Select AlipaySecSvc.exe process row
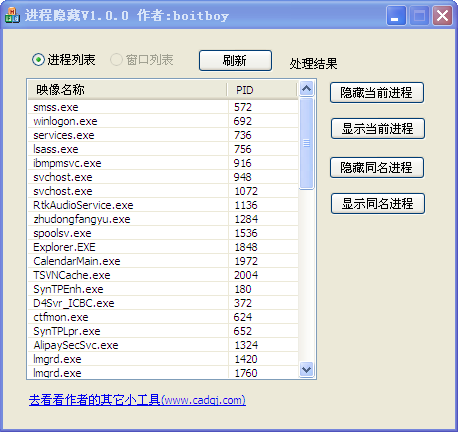The width and height of the screenshot is (458, 432). 163,345
